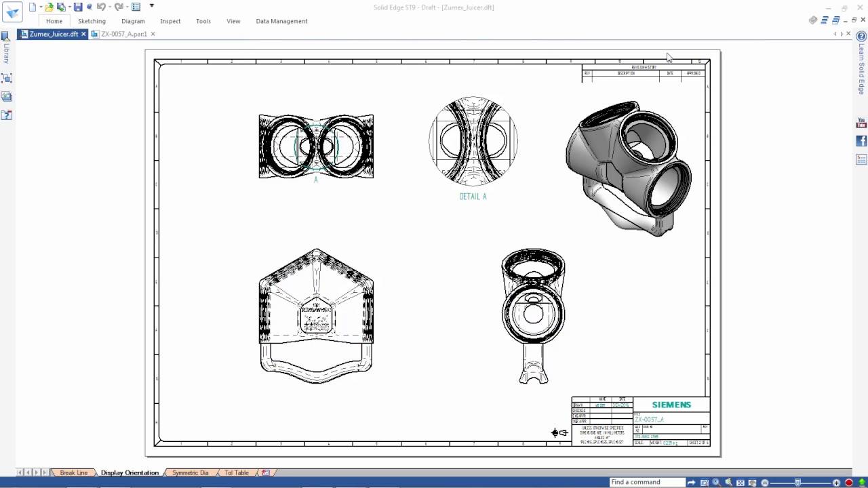The height and width of the screenshot is (488, 868).
Task: Select the Zoom magnifier tool in status bar
Action: [x=716, y=483]
